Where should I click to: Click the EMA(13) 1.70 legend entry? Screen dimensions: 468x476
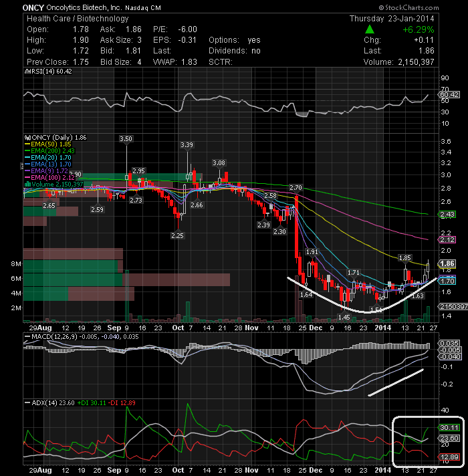[x=47, y=164]
